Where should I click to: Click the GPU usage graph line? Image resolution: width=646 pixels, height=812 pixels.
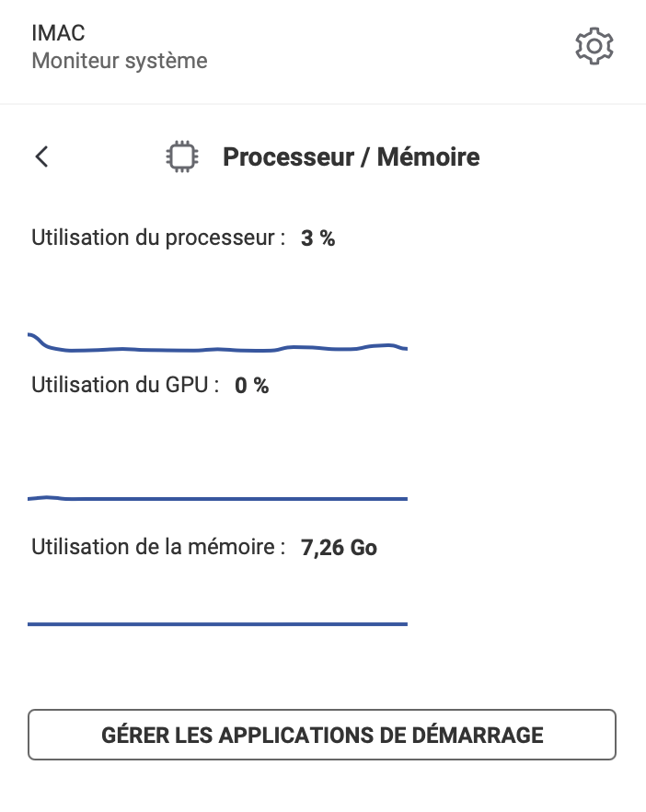[x=217, y=498]
